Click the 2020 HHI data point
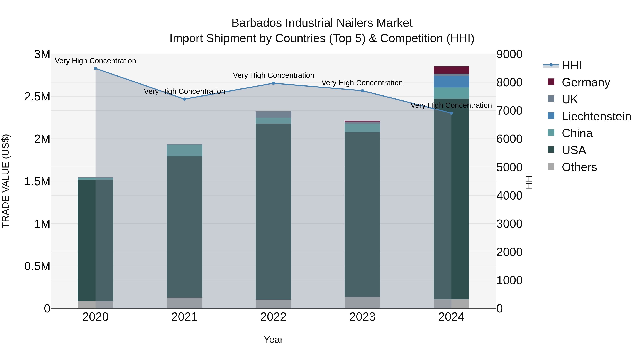The width and height of the screenshot is (644, 362). point(96,68)
